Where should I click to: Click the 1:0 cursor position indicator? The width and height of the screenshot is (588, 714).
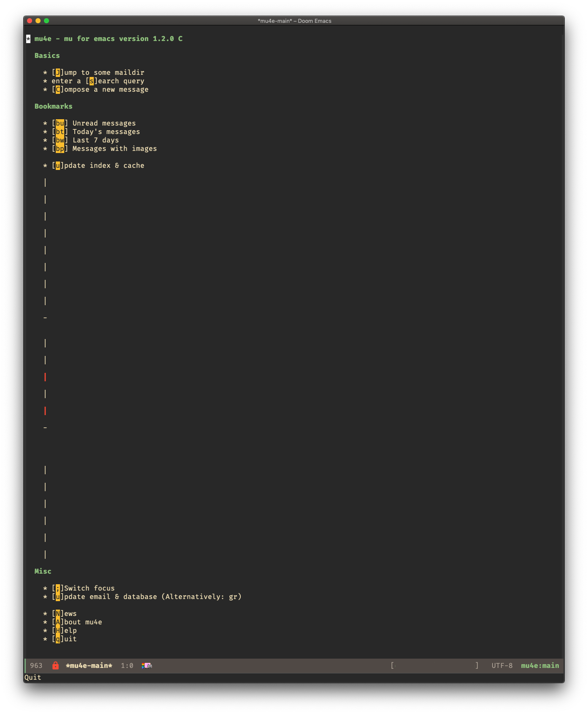coord(127,665)
